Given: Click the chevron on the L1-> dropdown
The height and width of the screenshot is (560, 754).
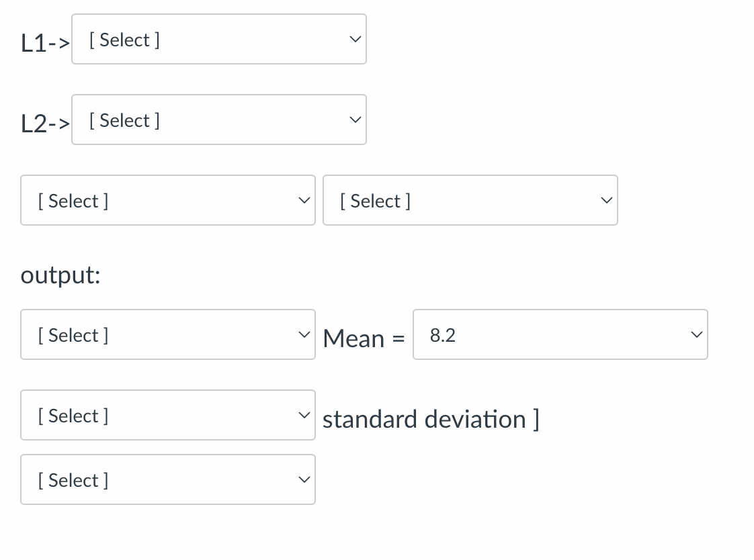Looking at the screenshot, I should click(355, 39).
